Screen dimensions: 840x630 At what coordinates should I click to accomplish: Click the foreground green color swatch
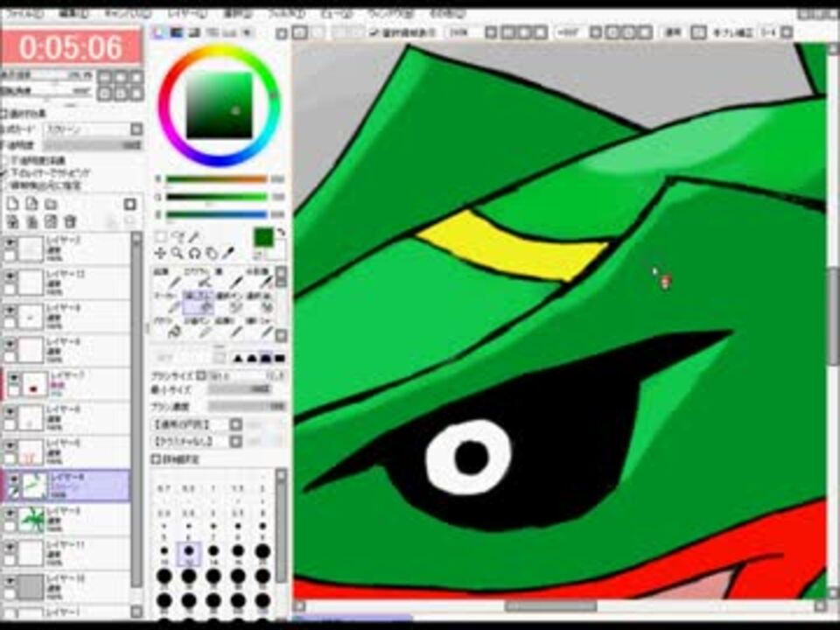click(x=263, y=237)
